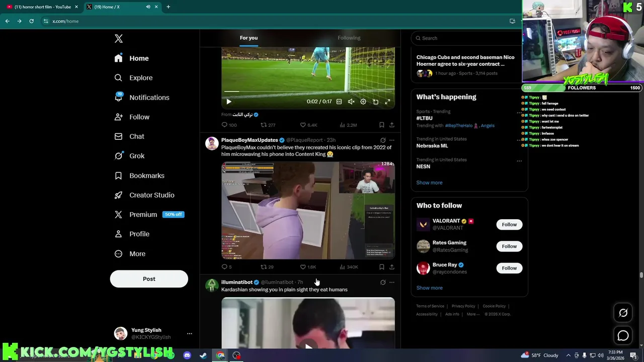Enter fullscreen on the soccer video

387,102
